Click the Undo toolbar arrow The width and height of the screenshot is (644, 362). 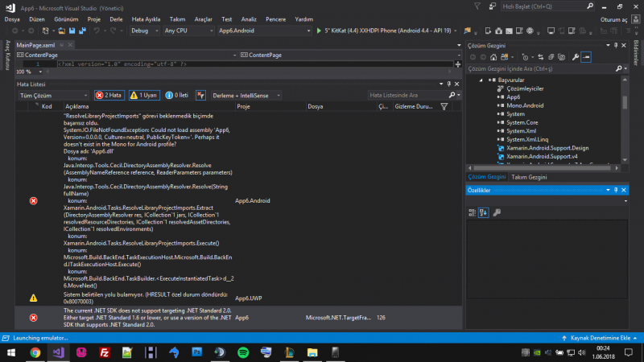(x=97, y=31)
